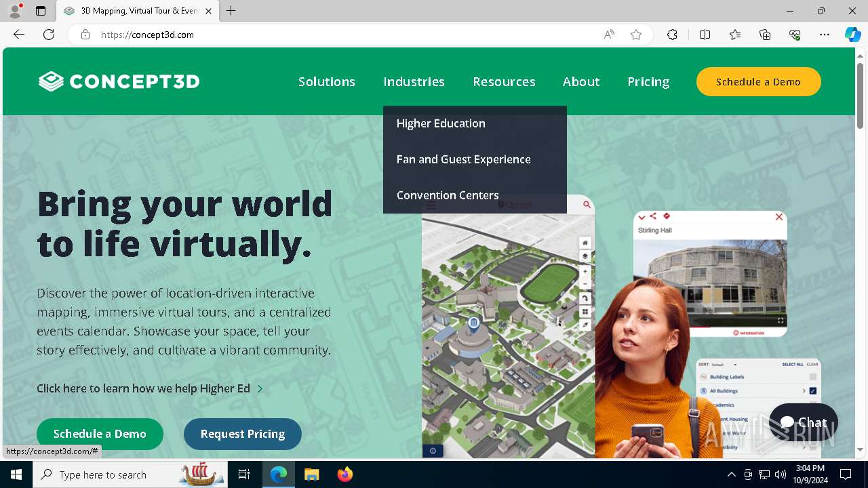868x488 pixels.
Task: Click the Concept3D logo
Action: tap(119, 81)
